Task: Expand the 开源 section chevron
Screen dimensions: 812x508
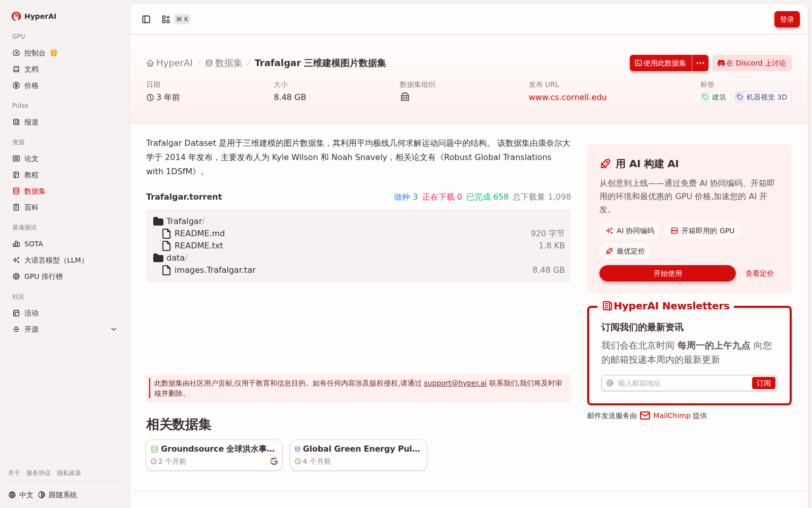Action: (x=114, y=329)
